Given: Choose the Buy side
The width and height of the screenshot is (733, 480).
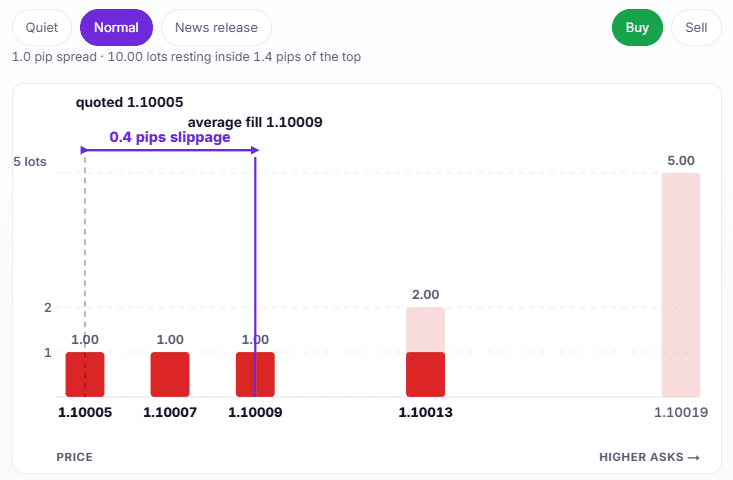Looking at the screenshot, I should click(637, 28).
